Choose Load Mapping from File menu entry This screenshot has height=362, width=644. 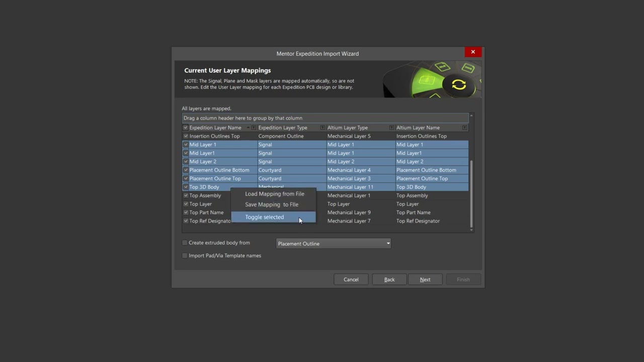tap(274, 194)
